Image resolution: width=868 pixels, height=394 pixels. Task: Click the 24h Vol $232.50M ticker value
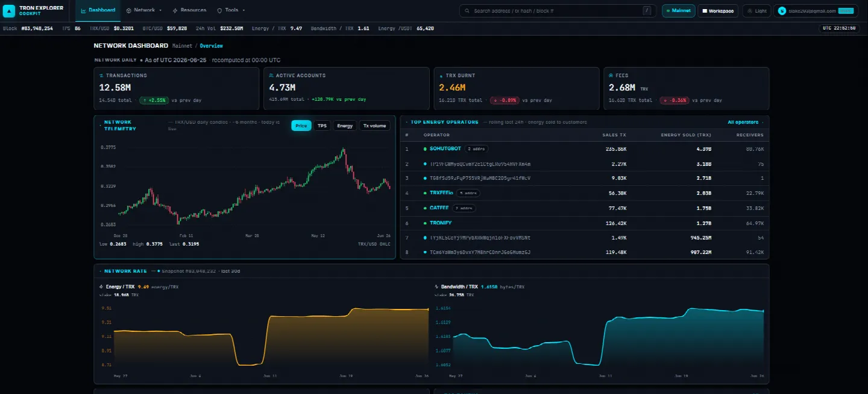(231, 28)
